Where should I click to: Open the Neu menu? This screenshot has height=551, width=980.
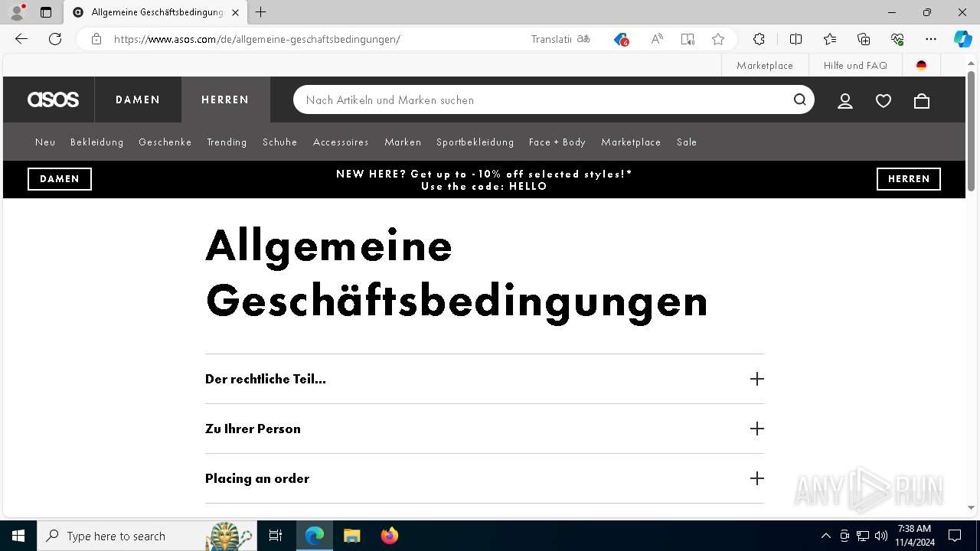(x=45, y=142)
